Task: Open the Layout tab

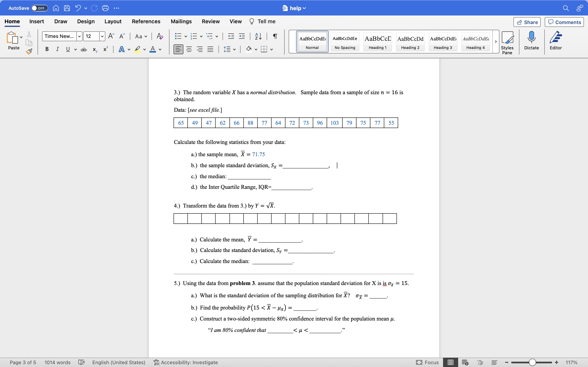Action: pyautogui.click(x=113, y=21)
